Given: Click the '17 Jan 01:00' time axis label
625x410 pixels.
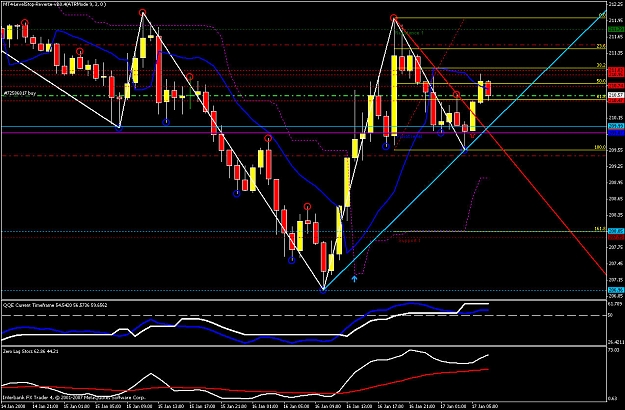Looking at the screenshot, I should tap(453, 407).
